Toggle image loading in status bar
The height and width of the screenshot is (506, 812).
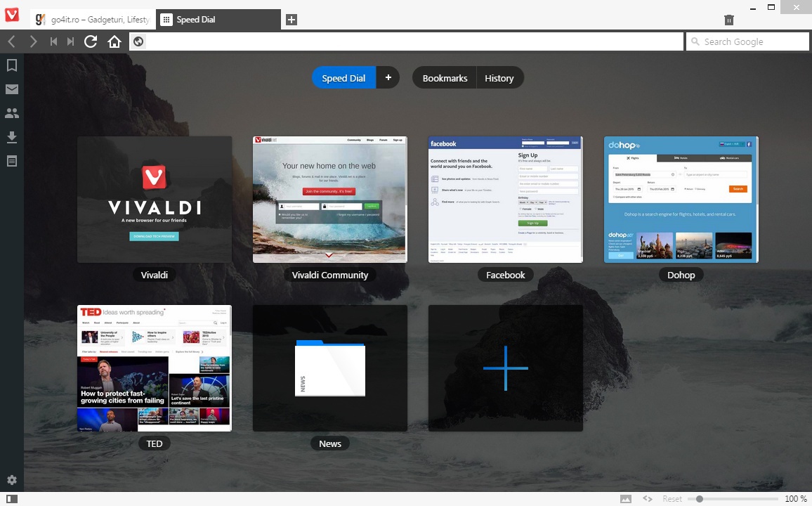(626, 499)
